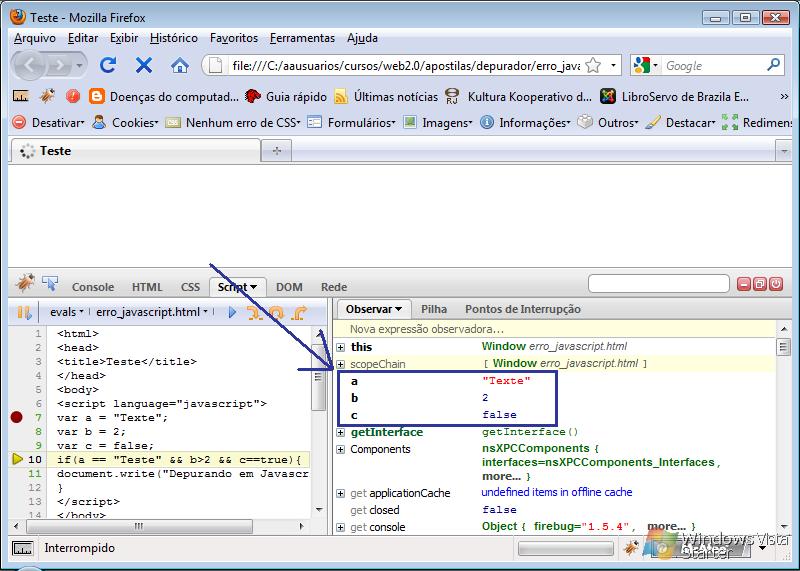Open the Arquivo menu
The height and width of the screenshot is (571, 800).
pyautogui.click(x=35, y=38)
